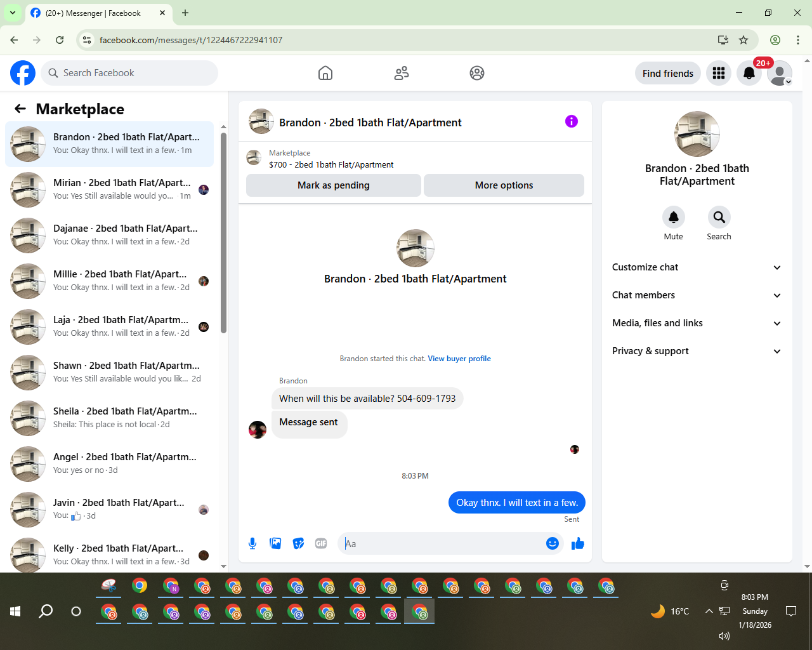Open More options for listing
Image resolution: width=812 pixels, height=650 pixels.
coord(504,185)
